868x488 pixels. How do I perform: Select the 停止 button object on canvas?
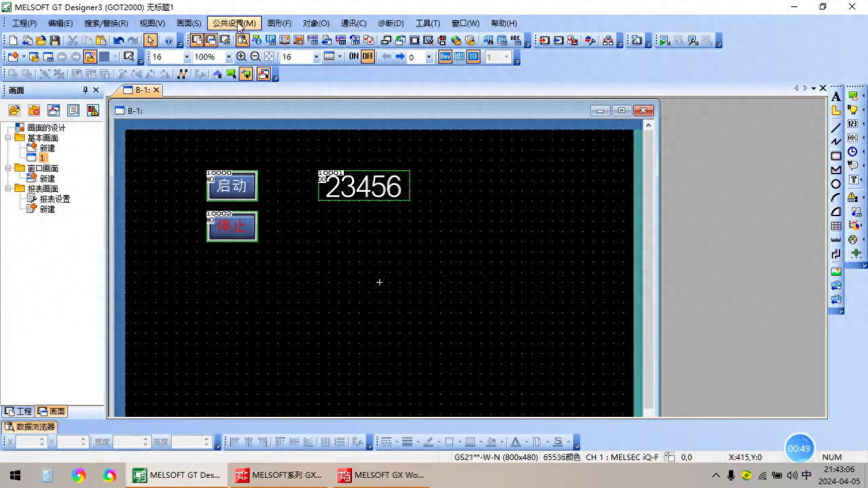(232, 226)
